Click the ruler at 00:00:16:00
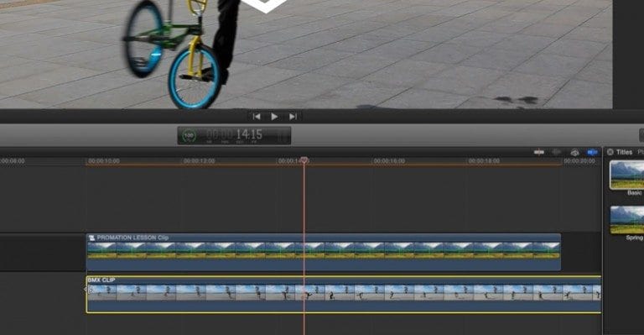 [389, 161]
